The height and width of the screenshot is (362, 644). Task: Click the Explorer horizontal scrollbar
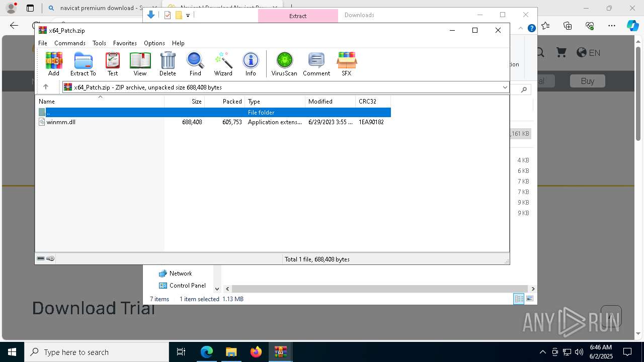click(x=380, y=289)
